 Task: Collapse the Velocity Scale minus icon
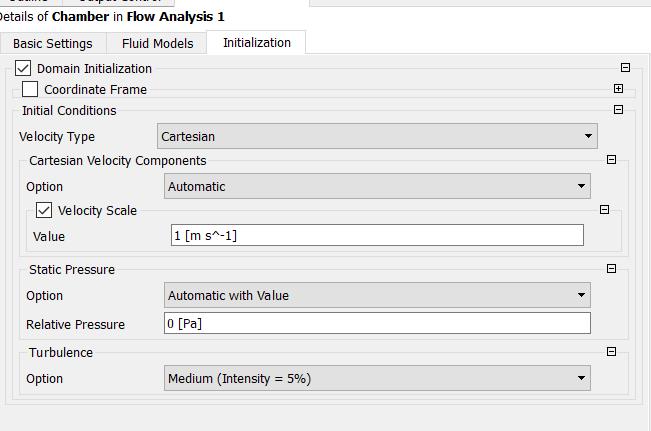pyautogui.click(x=604, y=210)
